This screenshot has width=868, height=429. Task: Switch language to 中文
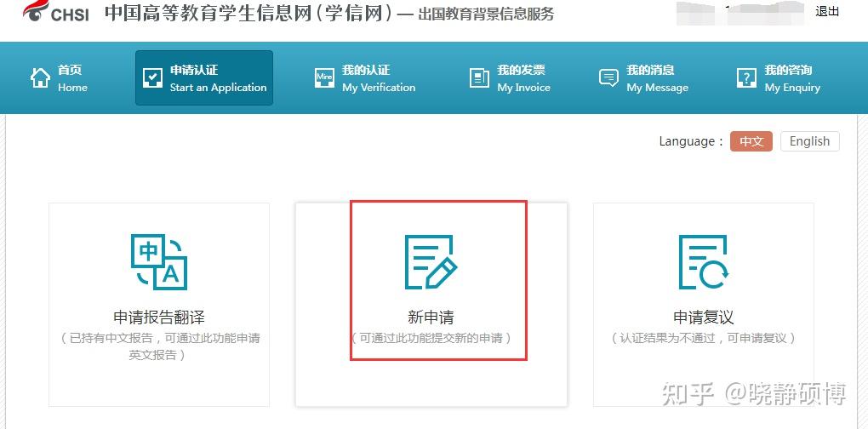pyautogui.click(x=751, y=141)
